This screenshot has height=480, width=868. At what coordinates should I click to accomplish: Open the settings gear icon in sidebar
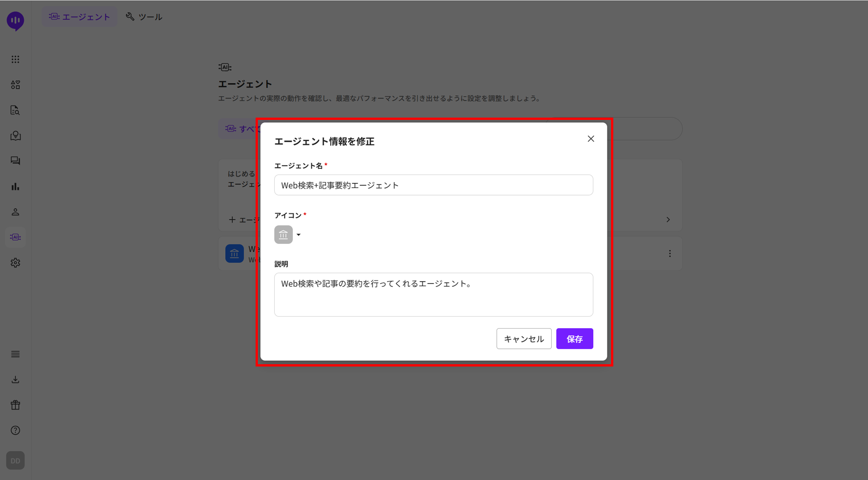(15, 263)
